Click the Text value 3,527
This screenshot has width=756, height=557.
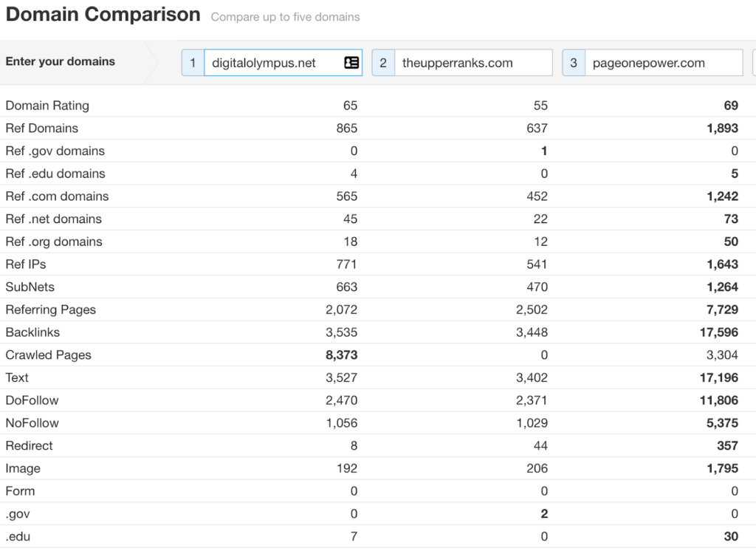point(341,377)
